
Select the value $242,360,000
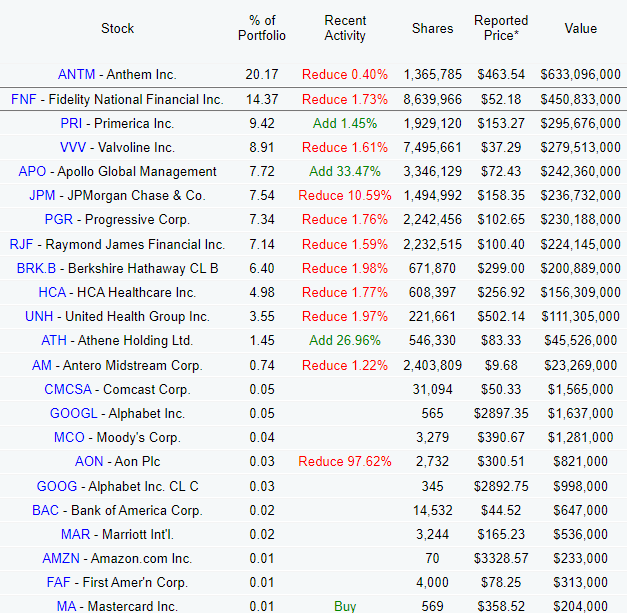(580, 171)
